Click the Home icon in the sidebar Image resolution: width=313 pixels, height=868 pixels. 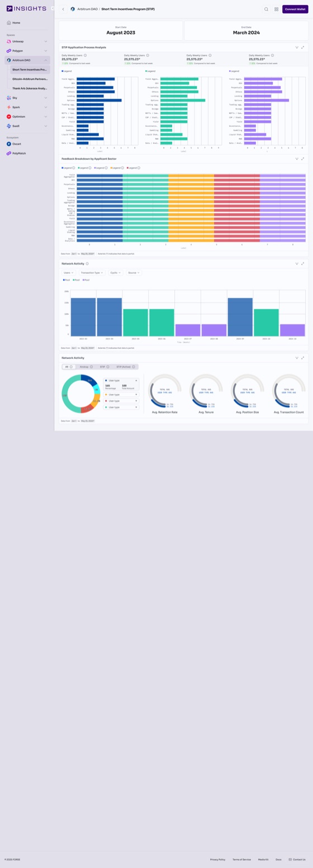9,23
